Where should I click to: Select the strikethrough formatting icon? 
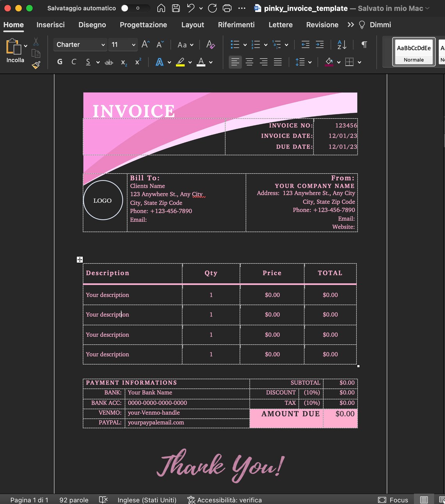click(109, 62)
